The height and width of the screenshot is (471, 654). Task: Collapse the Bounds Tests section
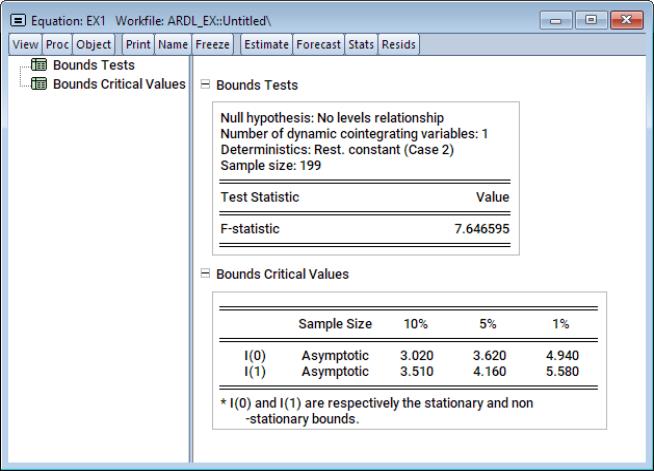pos(206,86)
